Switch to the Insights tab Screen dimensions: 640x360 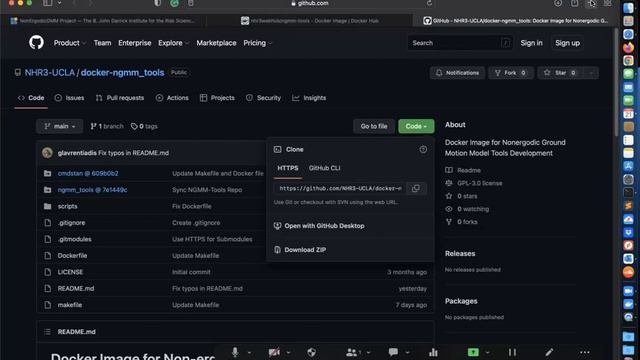[x=309, y=98]
